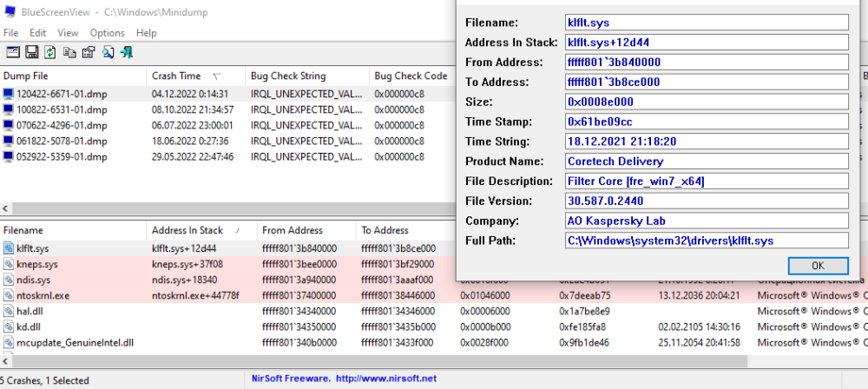Click the Bug Check String column header

(288, 76)
